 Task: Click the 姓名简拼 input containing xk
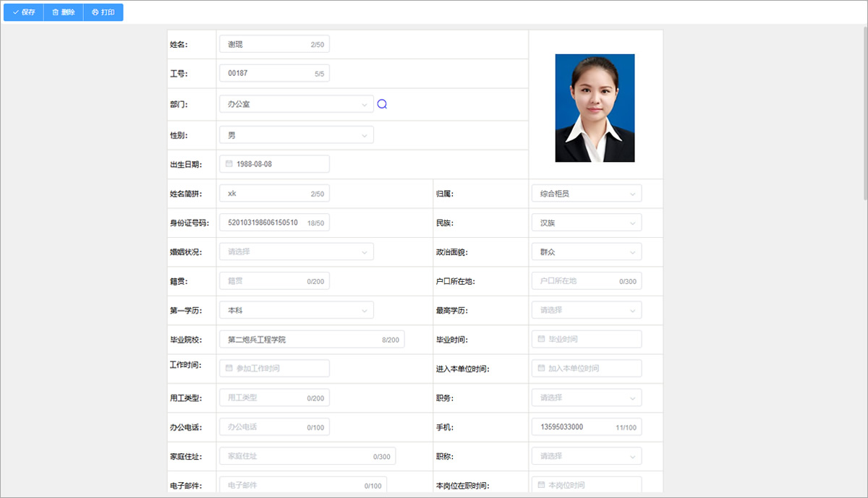tap(274, 194)
